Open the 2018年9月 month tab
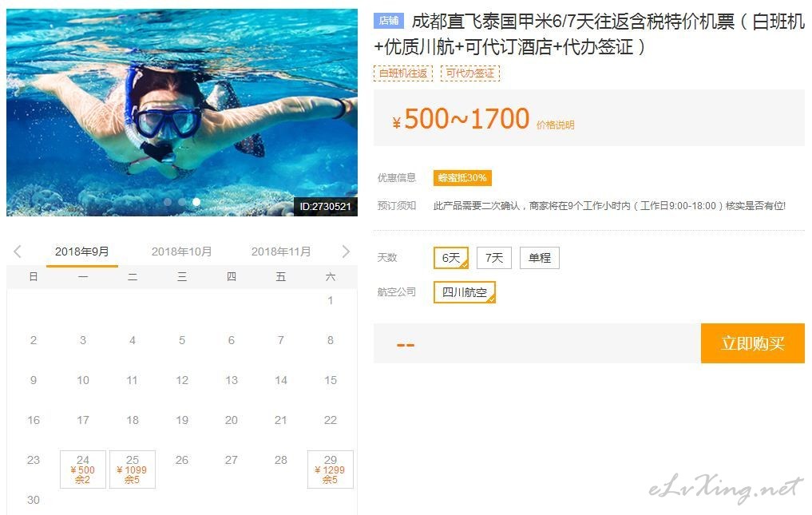Image resolution: width=812 pixels, height=515 pixels. pyautogui.click(x=81, y=252)
